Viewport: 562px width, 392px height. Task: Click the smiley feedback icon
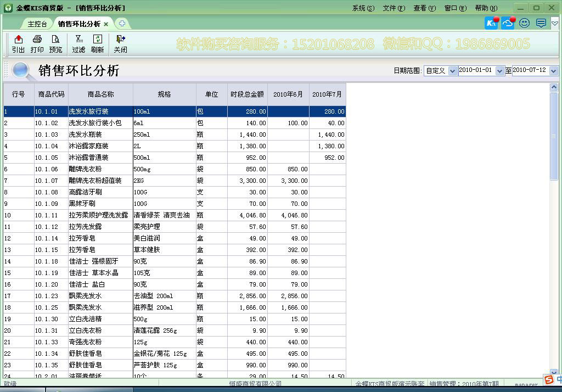pyautogui.click(x=524, y=23)
